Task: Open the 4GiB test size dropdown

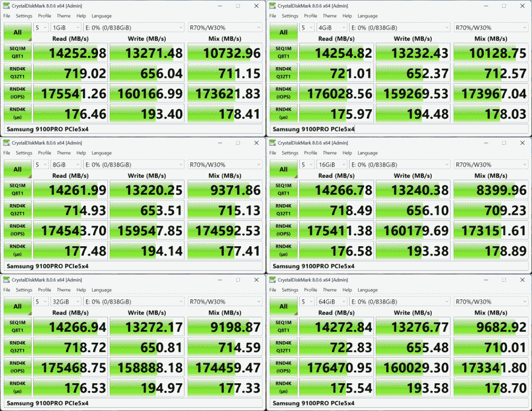Action: [332, 28]
